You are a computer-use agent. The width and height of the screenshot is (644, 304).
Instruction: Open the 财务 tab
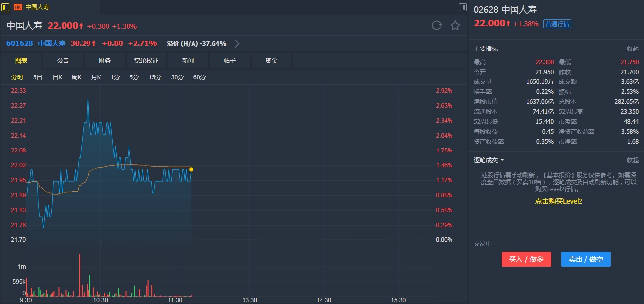click(x=105, y=61)
